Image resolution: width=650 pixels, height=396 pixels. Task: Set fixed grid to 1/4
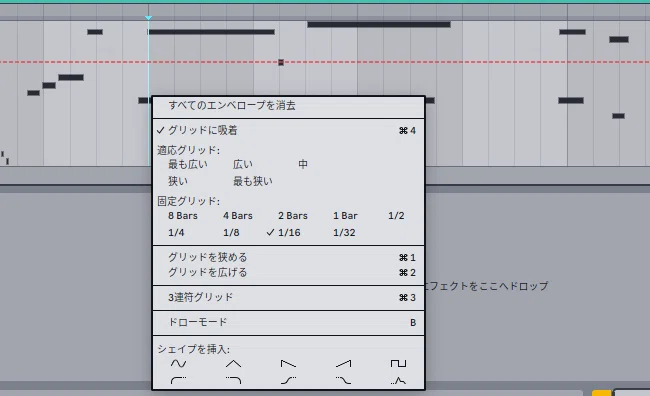(x=176, y=233)
